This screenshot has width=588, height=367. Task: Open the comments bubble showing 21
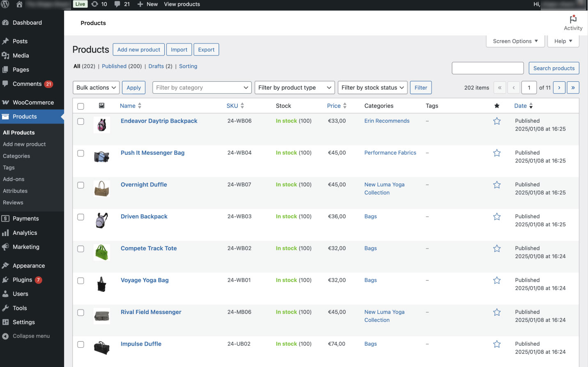point(122,4)
